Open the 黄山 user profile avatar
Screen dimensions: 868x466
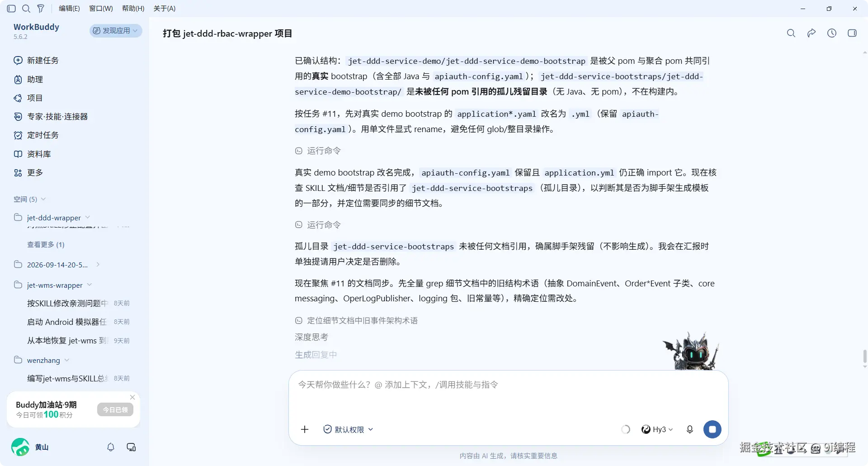click(x=20, y=447)
